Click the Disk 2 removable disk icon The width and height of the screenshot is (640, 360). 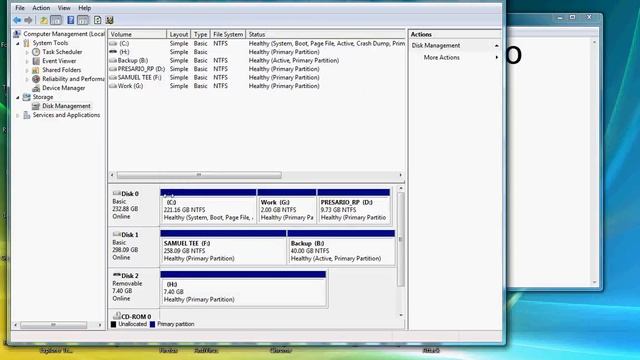116,275
